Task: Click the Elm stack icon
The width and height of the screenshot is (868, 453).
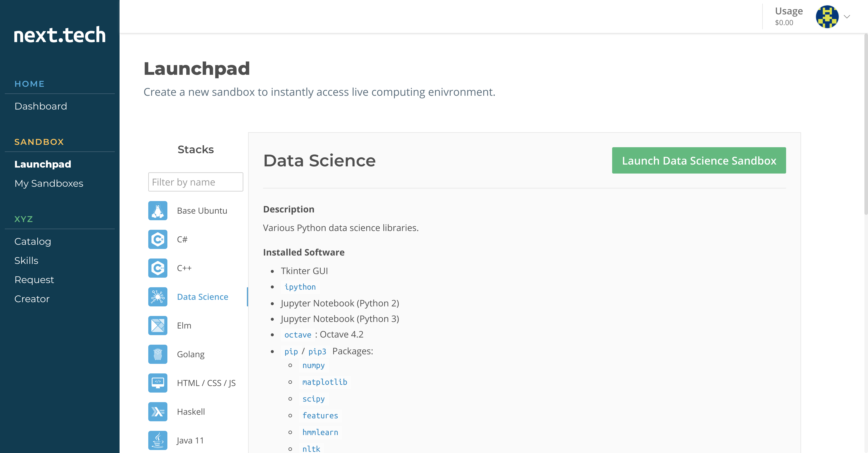Action: click(158, 326)
